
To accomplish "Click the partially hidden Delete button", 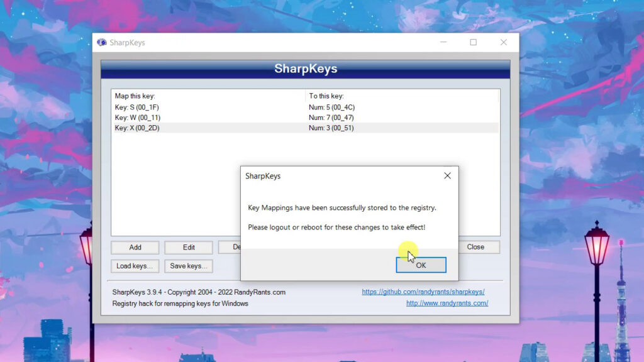I will 230,247.
